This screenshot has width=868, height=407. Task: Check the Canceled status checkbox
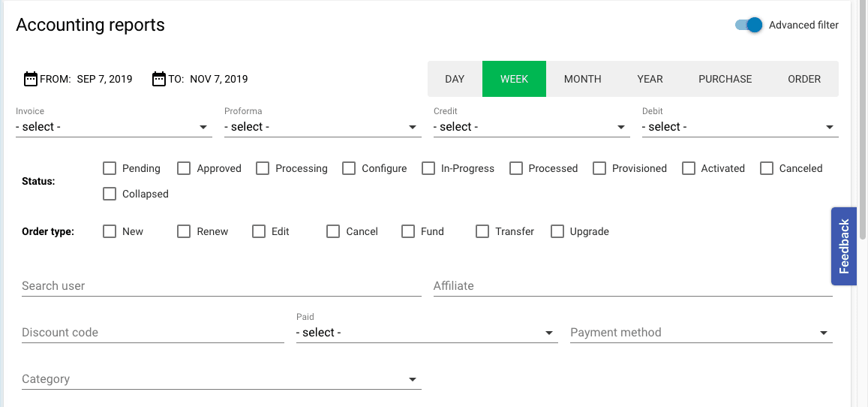(x=767, y=168)
